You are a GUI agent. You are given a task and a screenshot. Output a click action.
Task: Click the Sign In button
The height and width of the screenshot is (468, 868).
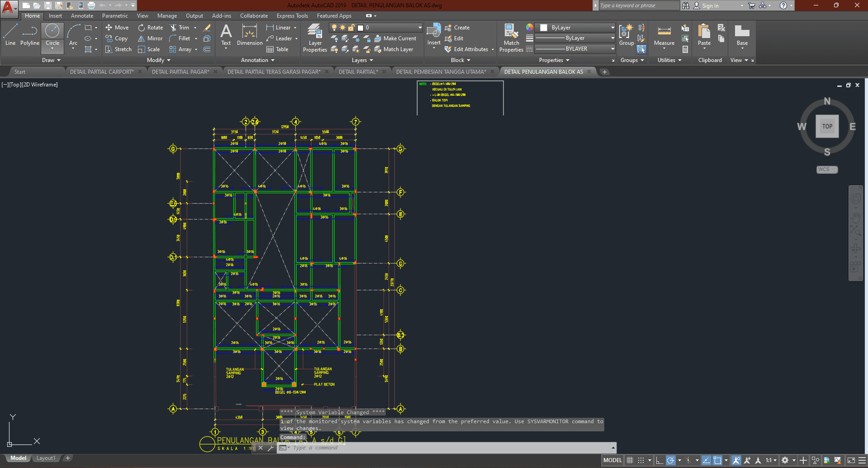tap(710, 6)
